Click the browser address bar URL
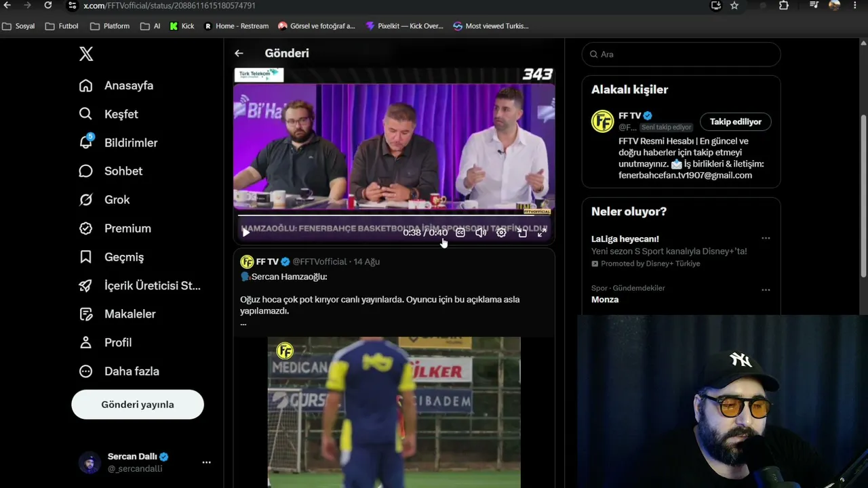This screenshot has height=488, width=868. (170, 5)
